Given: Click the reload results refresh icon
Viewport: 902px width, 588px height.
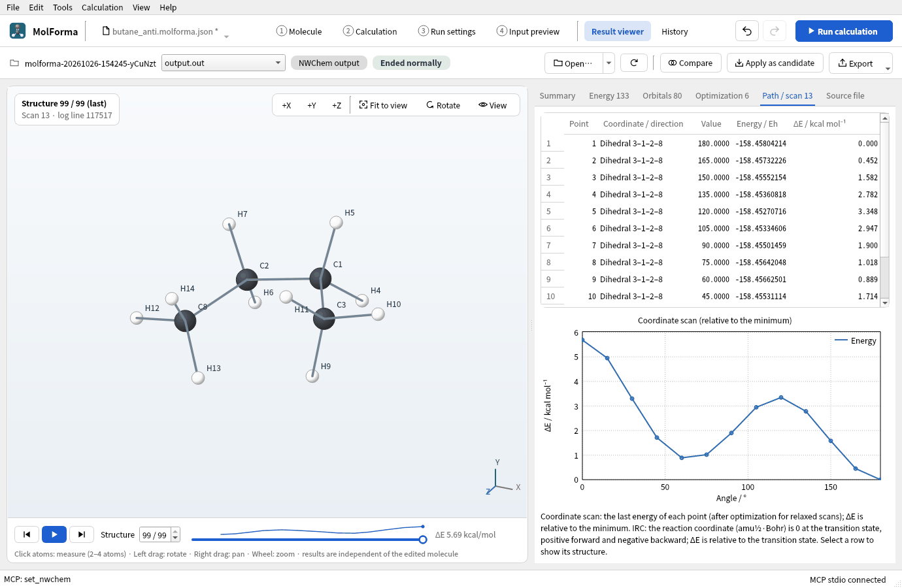Looking at the screenshot, I should 633,63.
